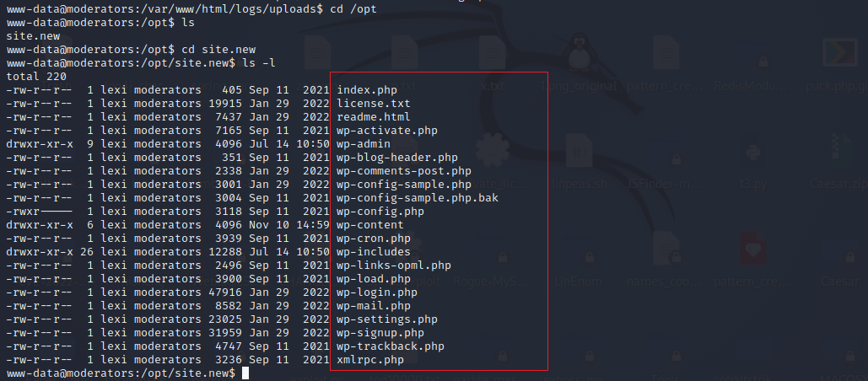Click the penguin image desktop icon
Screen dimensions: 868x381
579,51
